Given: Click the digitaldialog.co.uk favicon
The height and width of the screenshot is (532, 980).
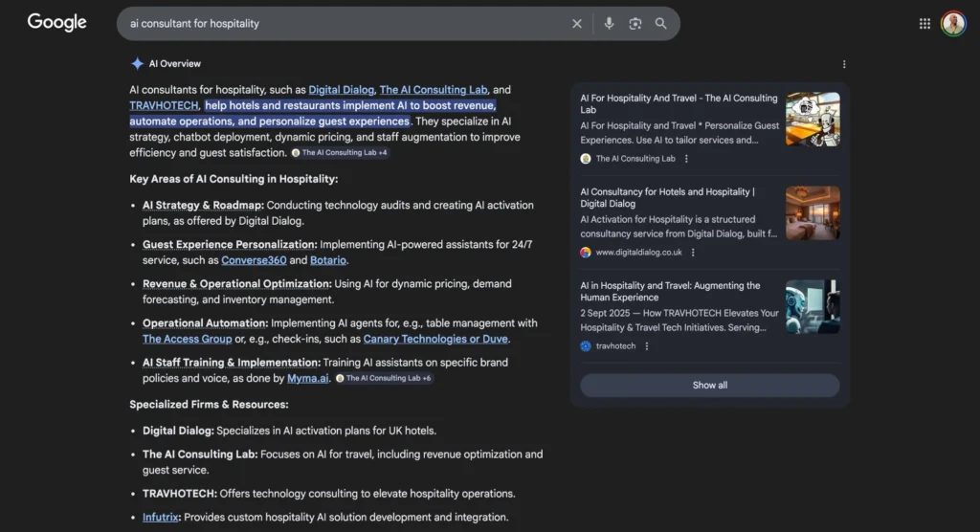Looking at the screenshot, I should click(586, 253).
